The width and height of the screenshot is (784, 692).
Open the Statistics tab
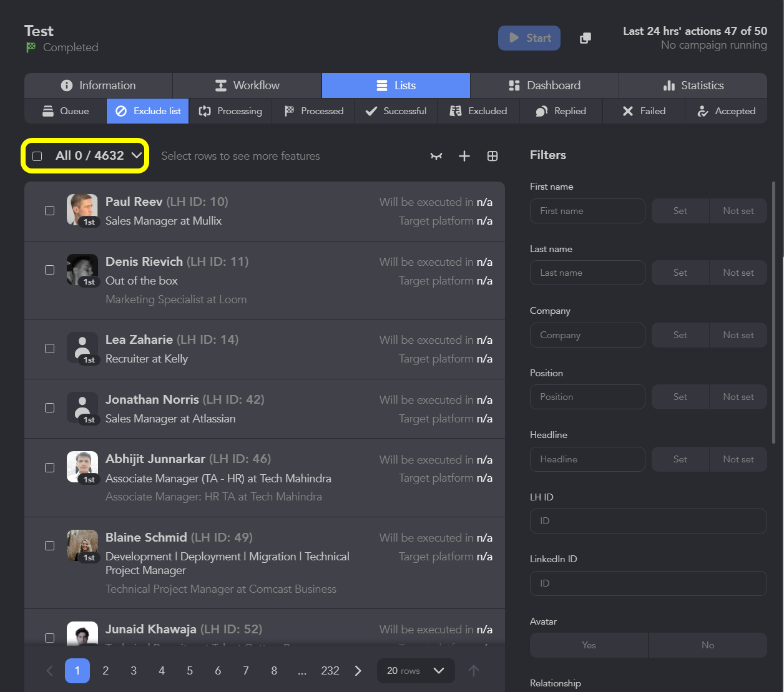tap(693, 85)
